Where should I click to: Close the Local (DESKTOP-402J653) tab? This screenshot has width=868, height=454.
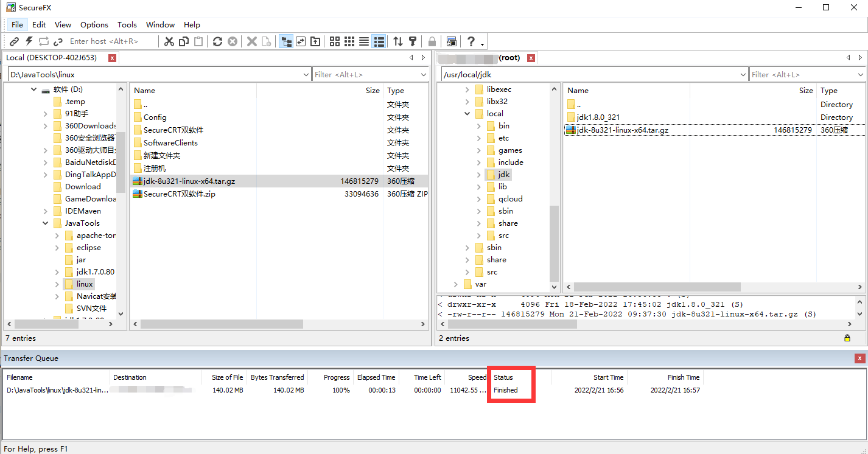[112, 58]
